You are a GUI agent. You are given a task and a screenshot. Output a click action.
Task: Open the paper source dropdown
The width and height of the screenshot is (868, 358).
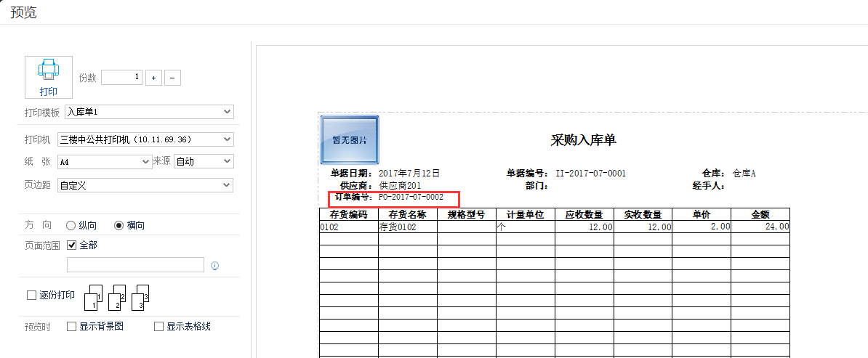pos(203,161)
